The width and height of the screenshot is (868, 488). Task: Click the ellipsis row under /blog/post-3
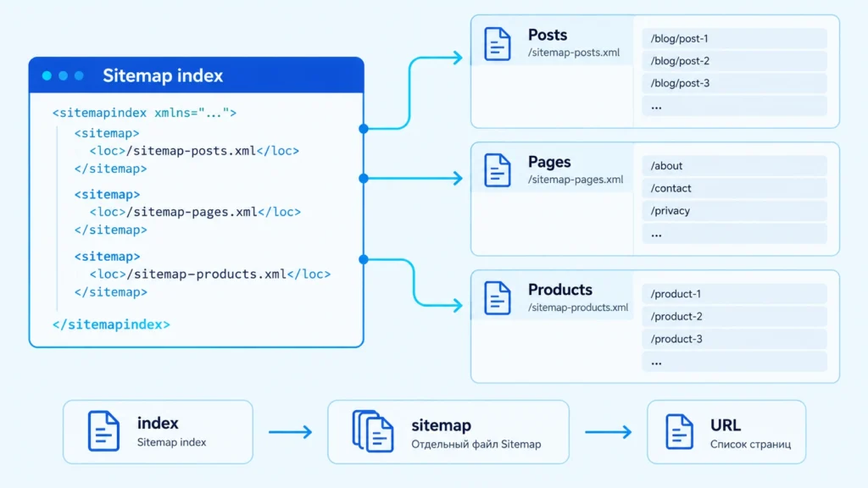tap(734, 106)
